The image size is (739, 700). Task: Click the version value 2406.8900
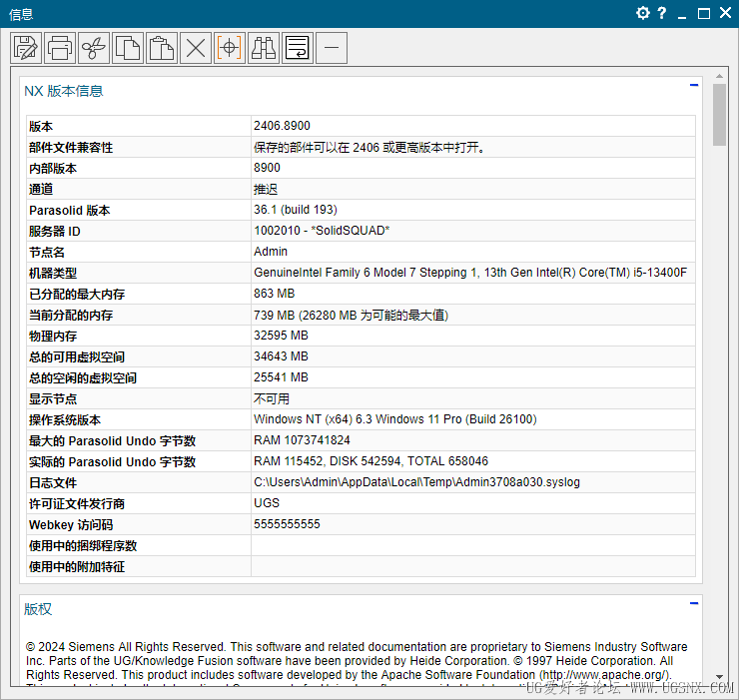(x=282, y=126)
